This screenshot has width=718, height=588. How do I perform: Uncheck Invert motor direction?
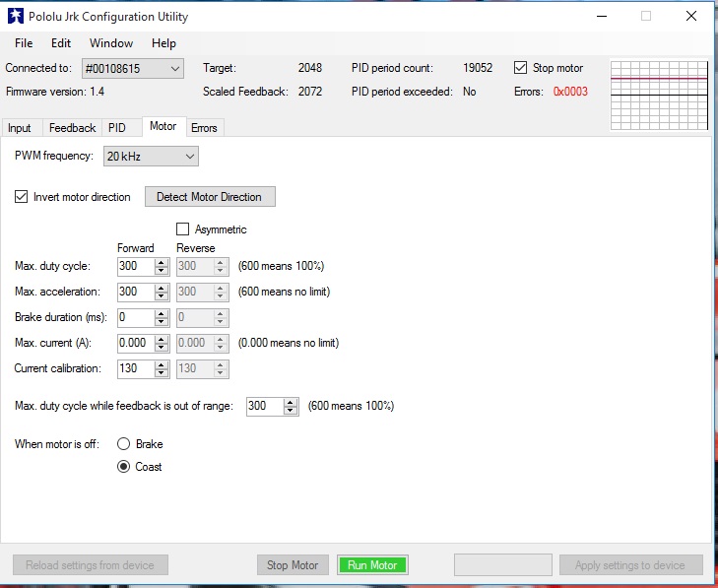tap(21, 197)
